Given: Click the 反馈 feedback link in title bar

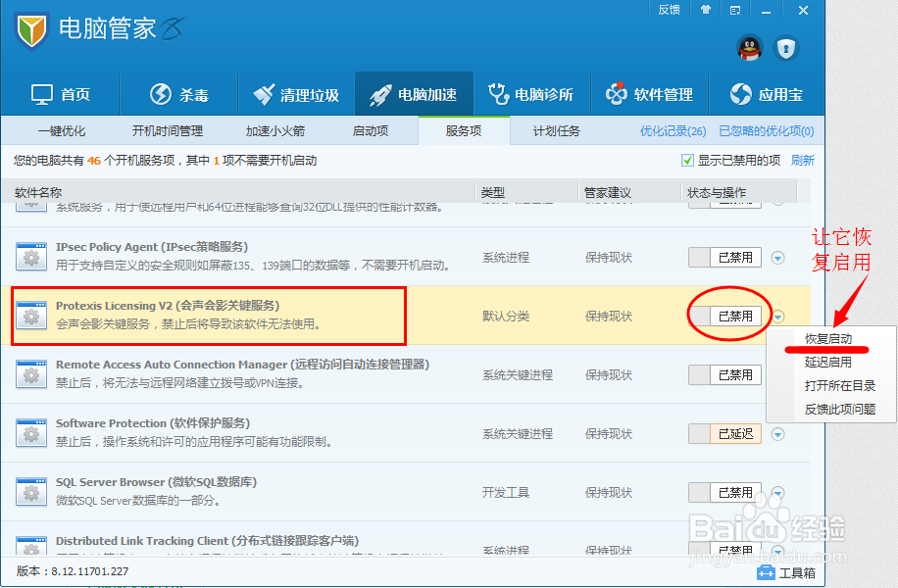Looking at the screenshot, I should [x=669, y=9].
